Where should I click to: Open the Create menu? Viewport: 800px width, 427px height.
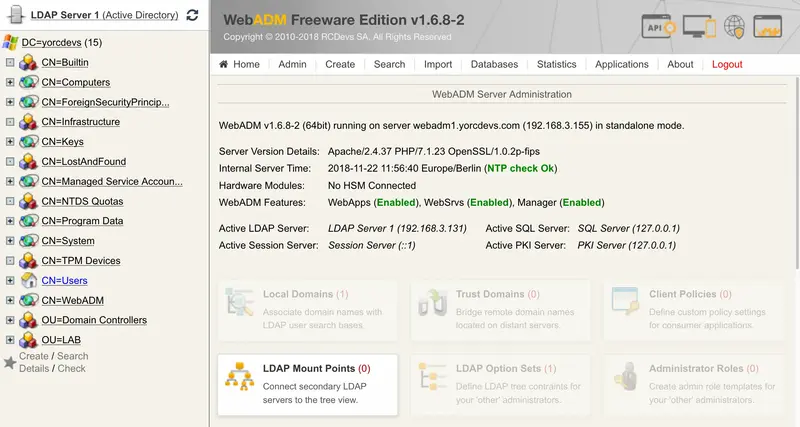click(x=340, y=64)
